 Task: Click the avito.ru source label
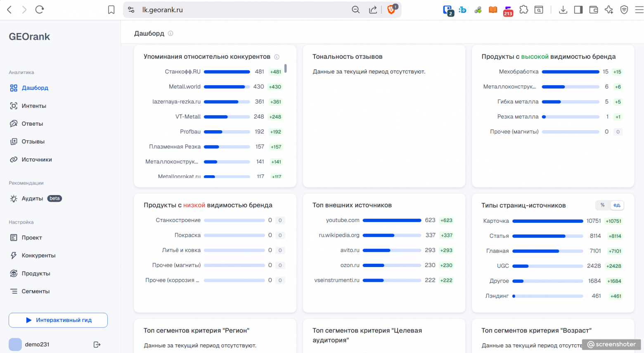tap(350, 250)
